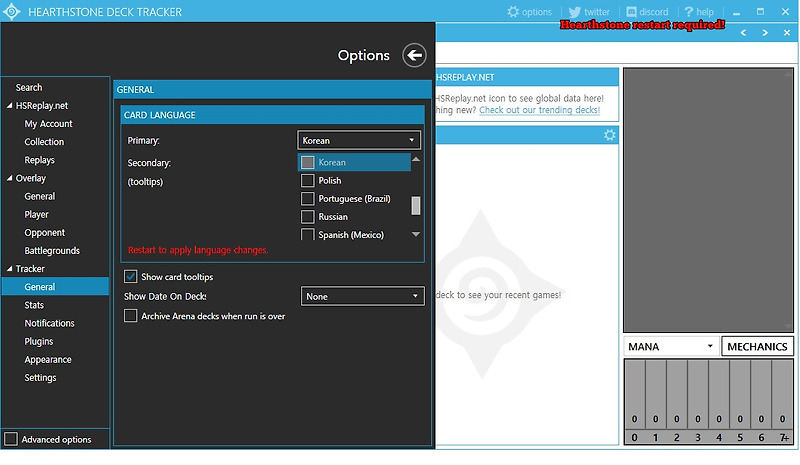Viewport: 800px width, 465px height.
Task: Click the Hearthstone restart required warning
Action: 642,25
